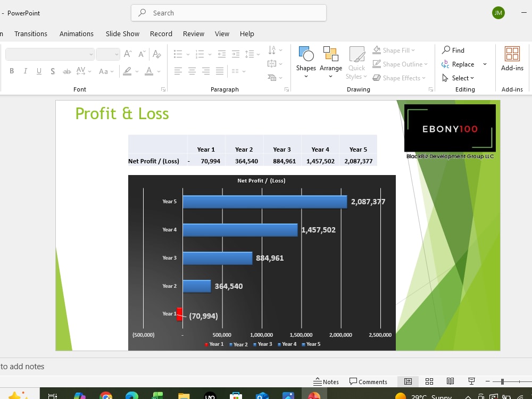The width and height of the screenshot is (532, 399).
Task: Decrease list indent level
Action: pos(221,54)
